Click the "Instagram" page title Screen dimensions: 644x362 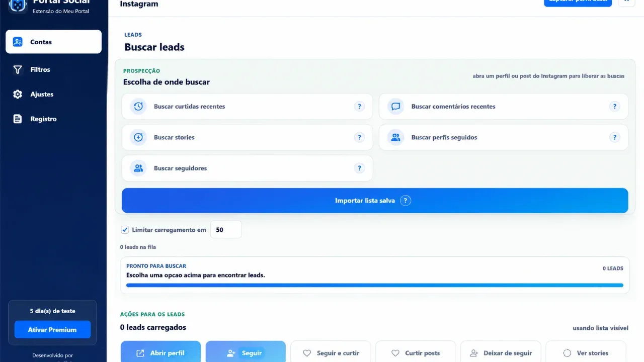coord(139,4)
